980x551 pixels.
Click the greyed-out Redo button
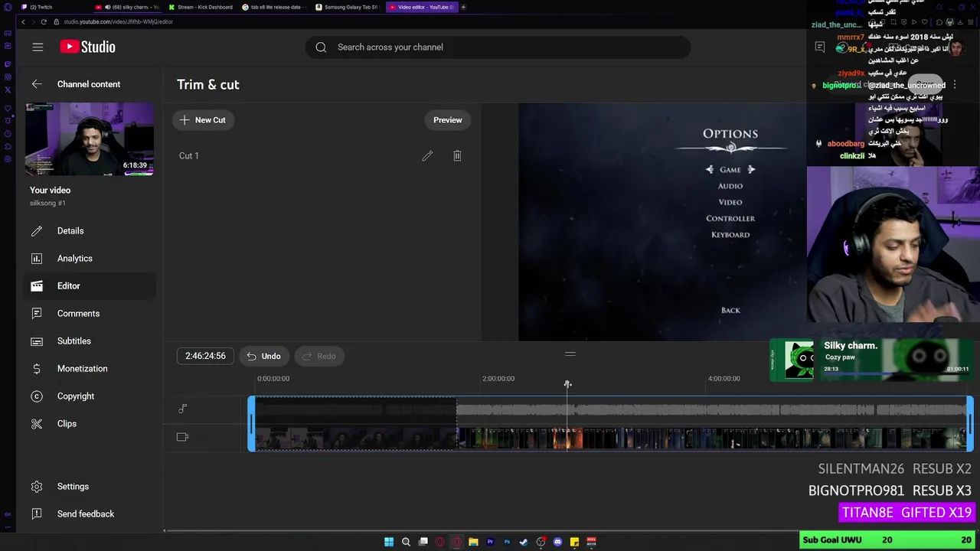318,356
